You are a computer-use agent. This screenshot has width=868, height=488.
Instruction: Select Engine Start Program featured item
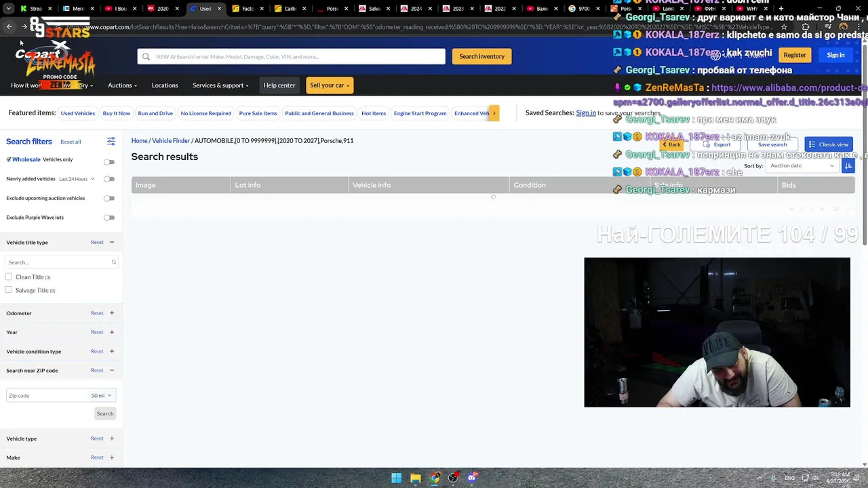pos(420,113)
